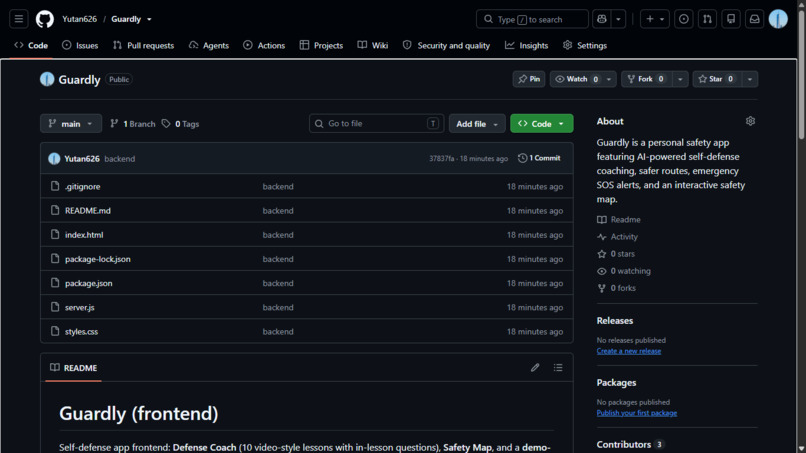Expand the Star lists dropdown arrow
The height and width of the screenshot is (453, 806).
click(x=750, y=79)
